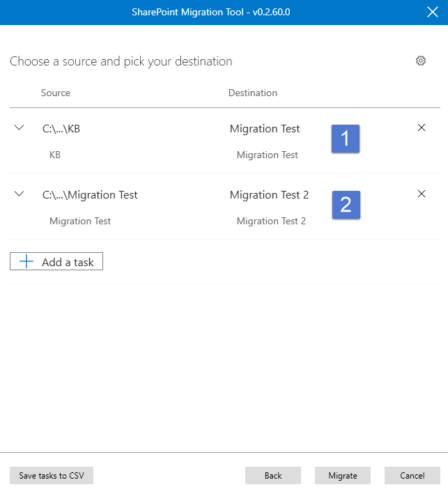The height and width of the screenshot is (496, 448).
Task: Click the bold Migration Test 2 destination
Action: [269, 195]
